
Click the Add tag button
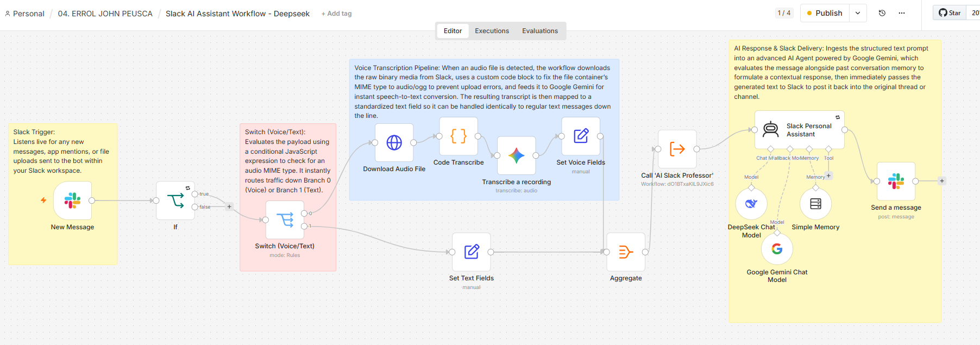click(336, 14)
